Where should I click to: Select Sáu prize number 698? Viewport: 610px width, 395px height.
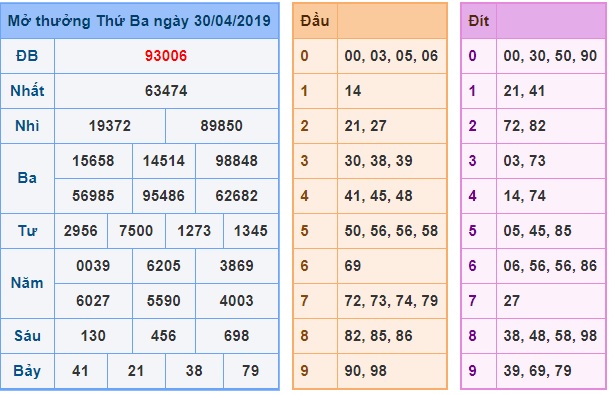[237, 336]
